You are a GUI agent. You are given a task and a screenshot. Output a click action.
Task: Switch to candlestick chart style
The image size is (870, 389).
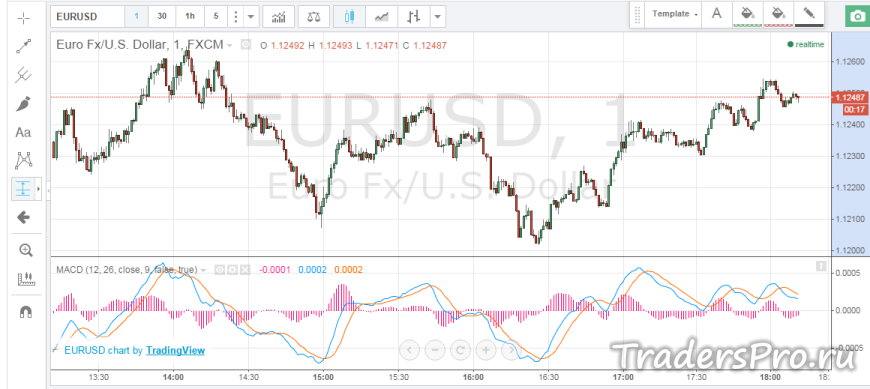[349, 17]
